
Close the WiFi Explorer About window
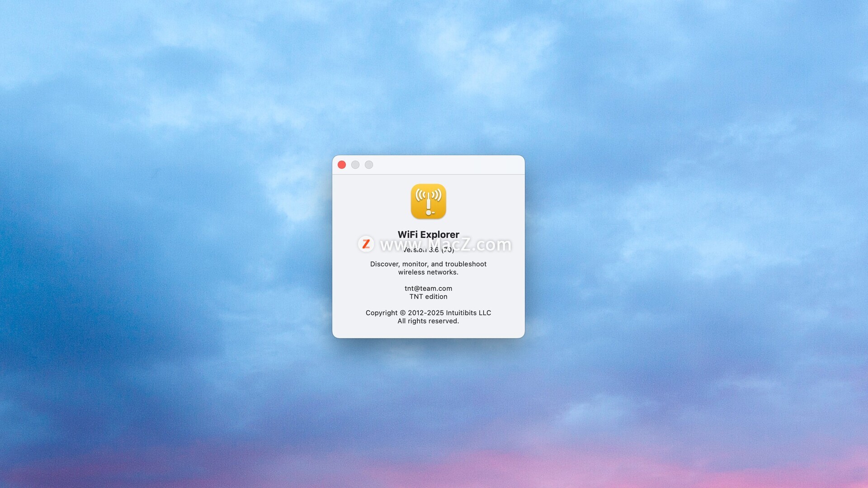pyautogui.click(x=342, y=165)
